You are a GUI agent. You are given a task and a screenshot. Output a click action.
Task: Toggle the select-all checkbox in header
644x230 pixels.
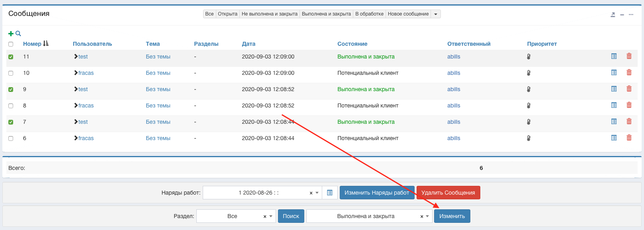click(x=11, y=44)
